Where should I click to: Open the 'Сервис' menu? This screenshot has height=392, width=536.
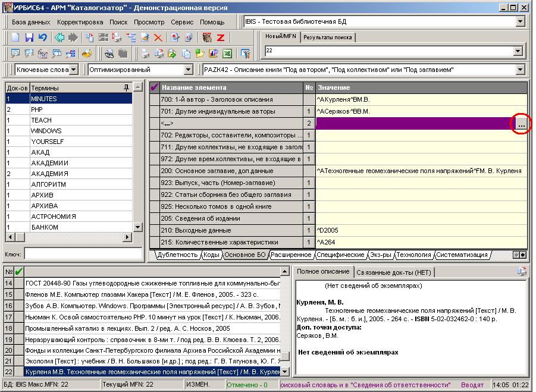point(181,22)
